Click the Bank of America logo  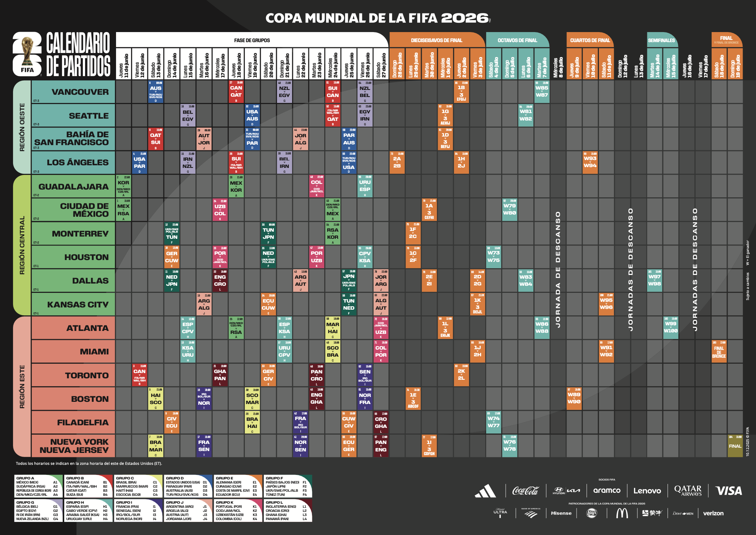[x=531, y=513]
